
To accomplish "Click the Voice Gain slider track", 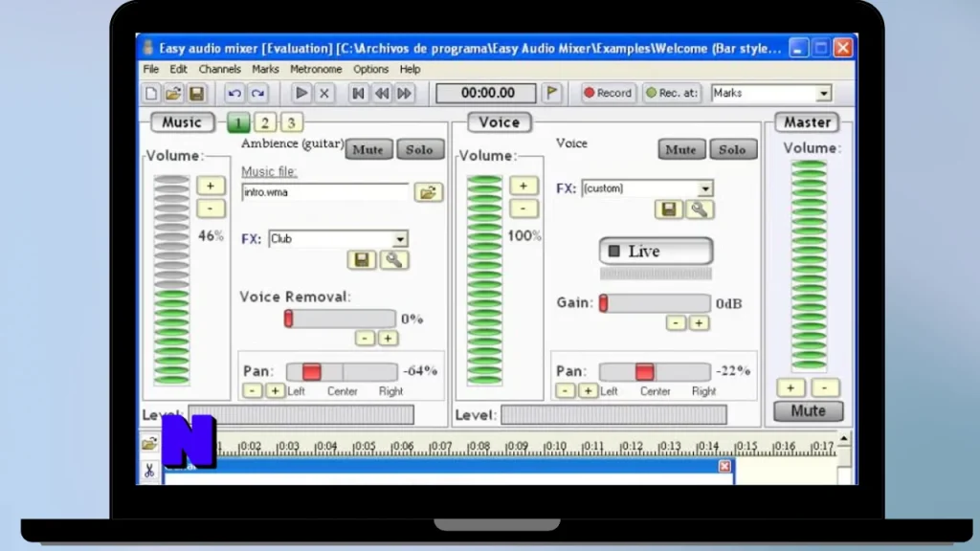I will (x=655, y=303).
